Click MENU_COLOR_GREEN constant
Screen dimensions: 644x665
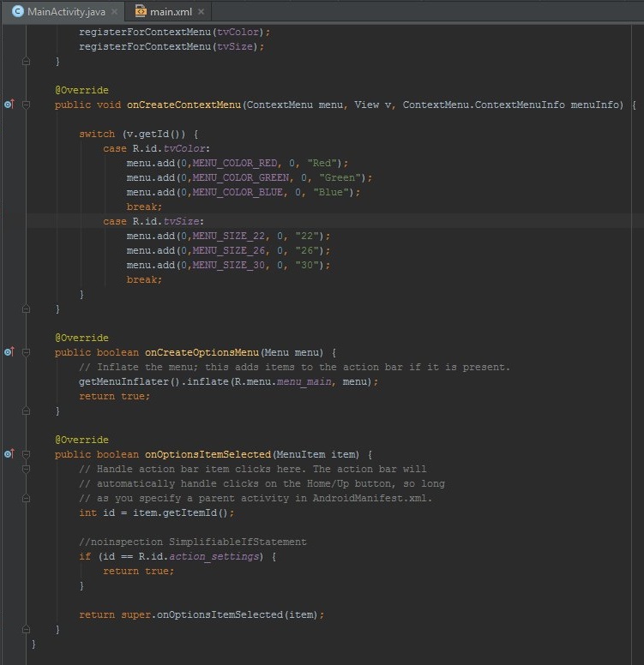(241, 177)
